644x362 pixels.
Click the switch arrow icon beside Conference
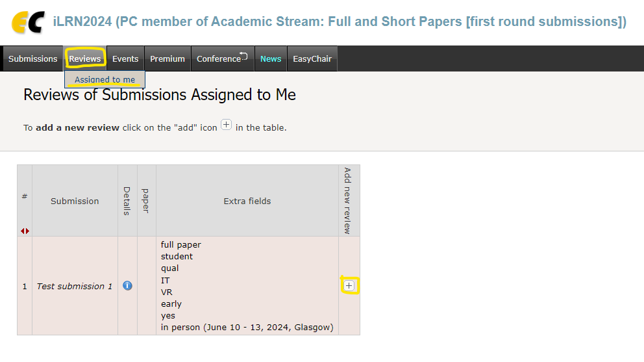point(244,56)
